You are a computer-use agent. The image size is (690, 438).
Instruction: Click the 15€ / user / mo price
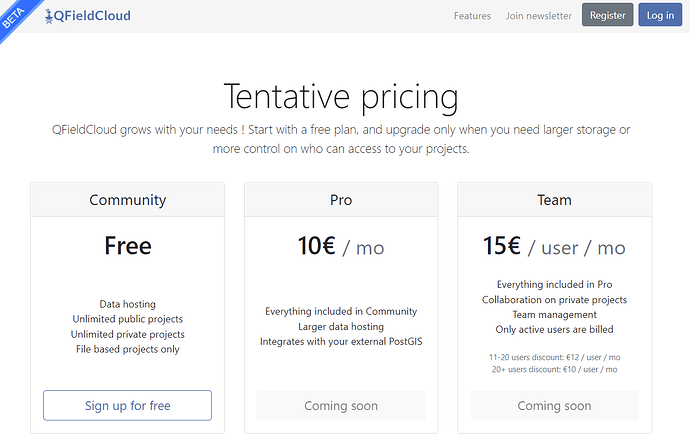pos(554,247)
